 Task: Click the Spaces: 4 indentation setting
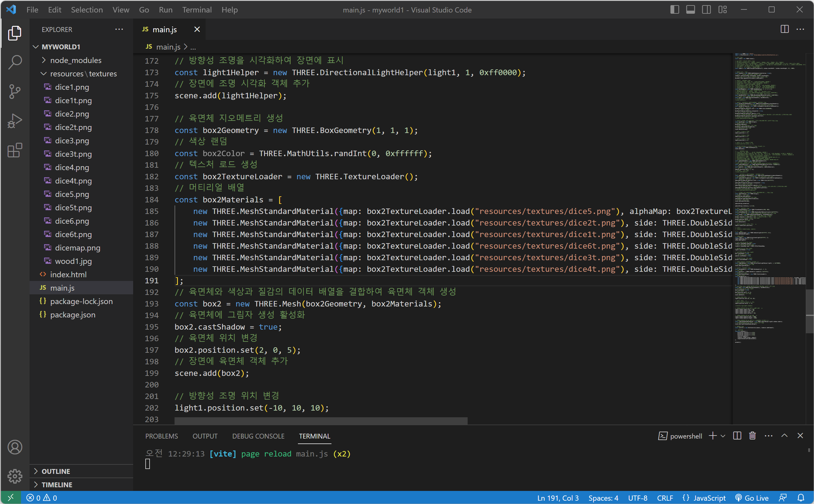click(x=603, y=498)
